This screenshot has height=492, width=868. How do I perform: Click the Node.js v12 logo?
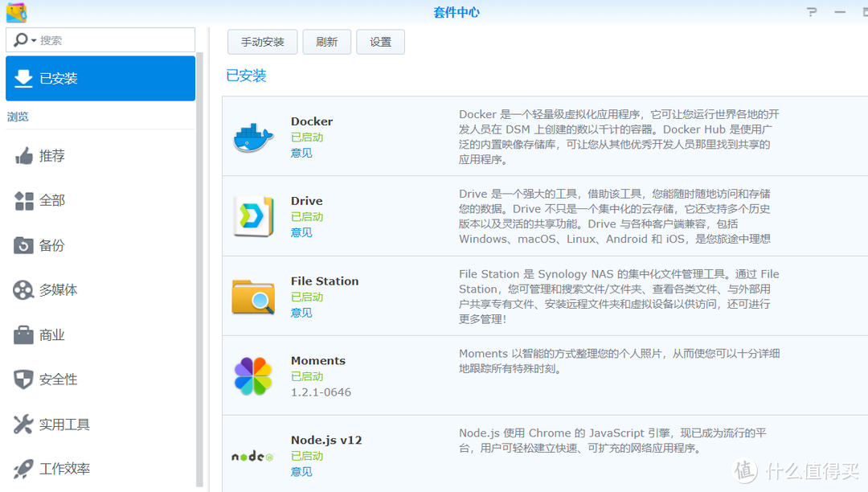coord(253,456)
